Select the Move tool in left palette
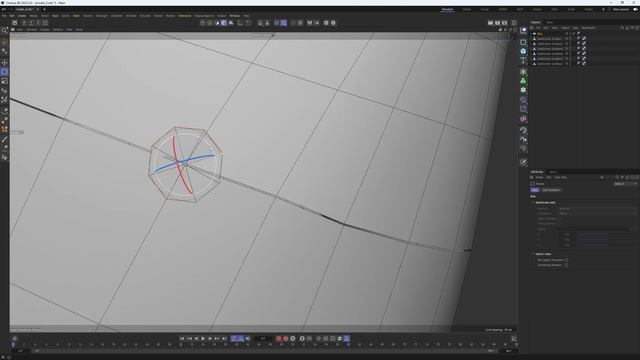Viewport: 640px width, 360px height. (x=4, y=62)
